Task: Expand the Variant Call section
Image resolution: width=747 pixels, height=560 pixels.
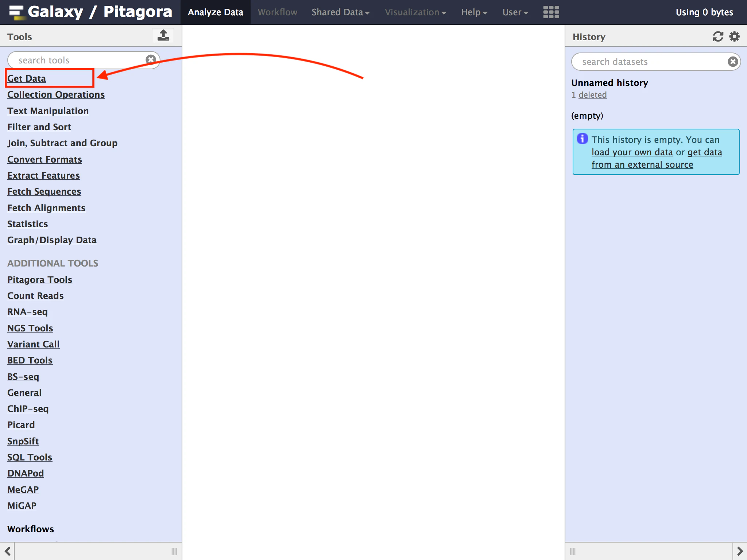Action: pos(33,344)
